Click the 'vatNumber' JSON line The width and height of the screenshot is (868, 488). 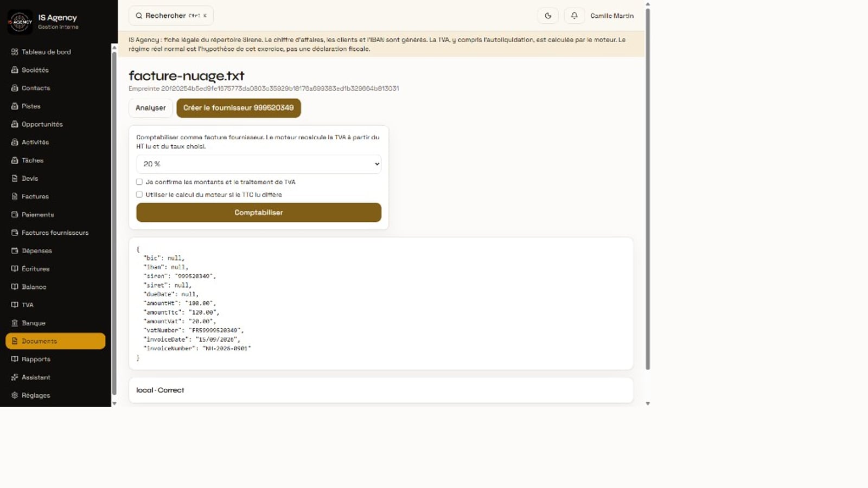pyautogui.click(x=194, y=330)
